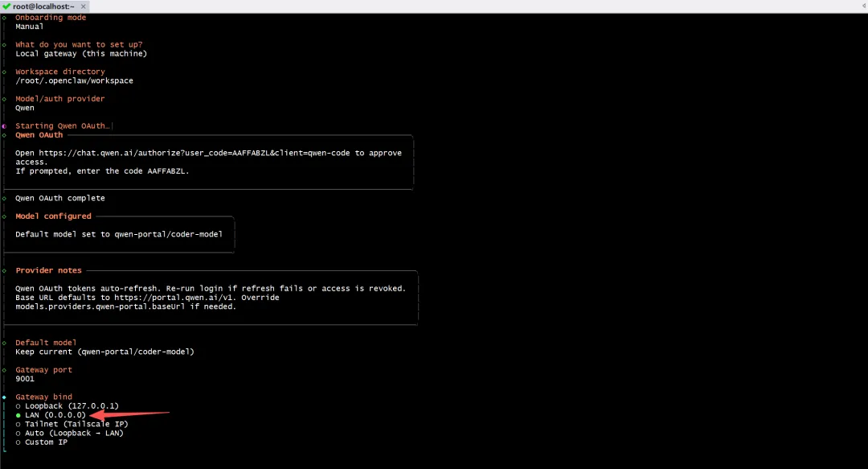Click the 'Default model' heading
Viewport: 868px width, 469px height.
coord(46,343)
